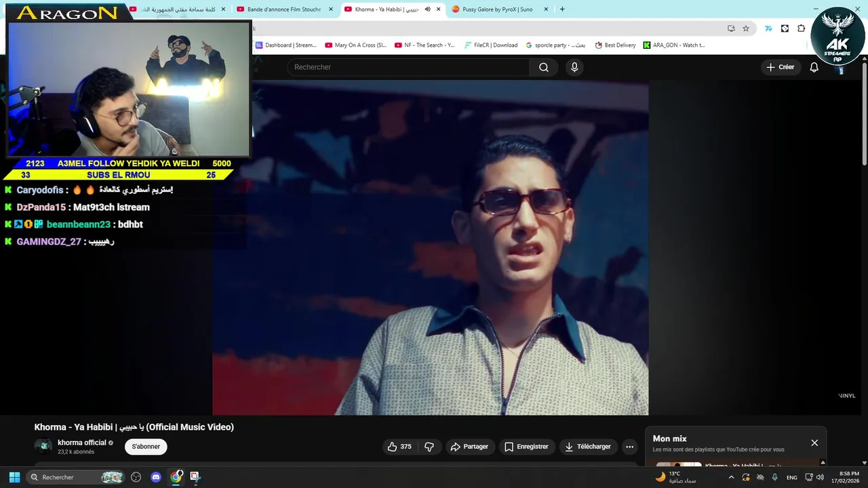This screenshot has height=488, width=868.
Task: Switch to Bande d'annonce Film Stouche tab
Action: click(284, 9)
